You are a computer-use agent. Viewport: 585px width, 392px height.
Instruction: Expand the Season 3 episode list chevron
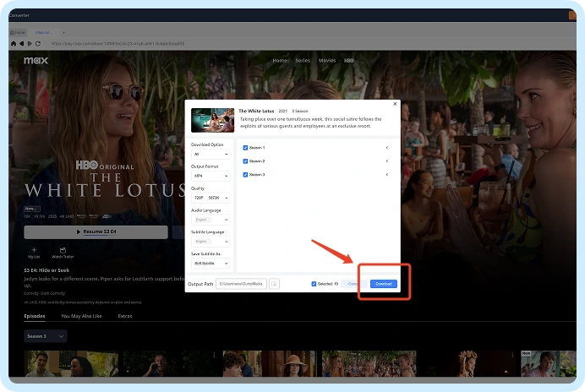coord(387,175)
